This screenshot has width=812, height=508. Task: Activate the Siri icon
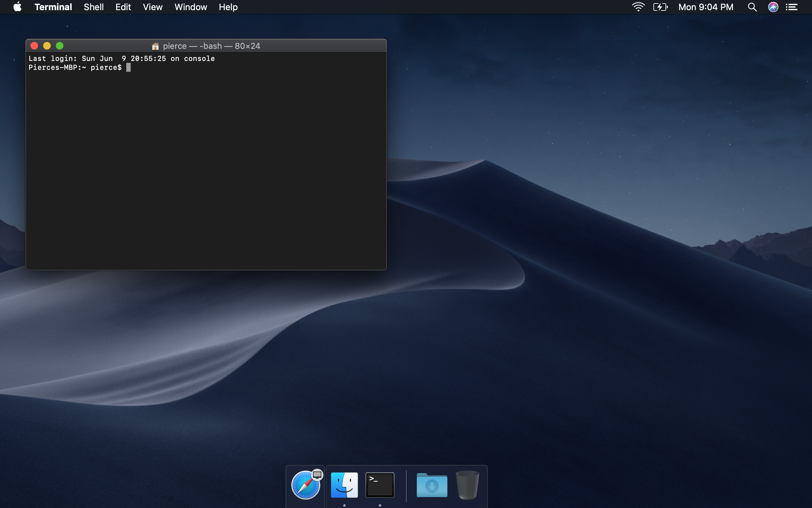[x=773, y=7]
